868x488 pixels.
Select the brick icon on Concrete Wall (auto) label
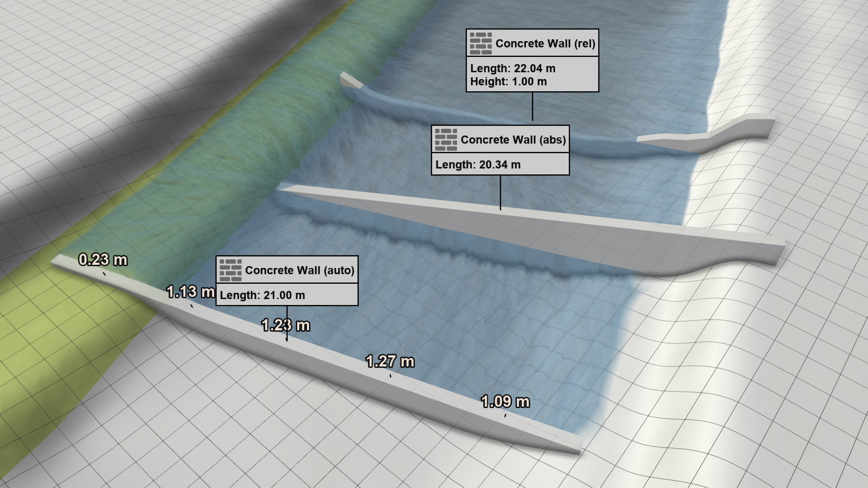[230, 270]
